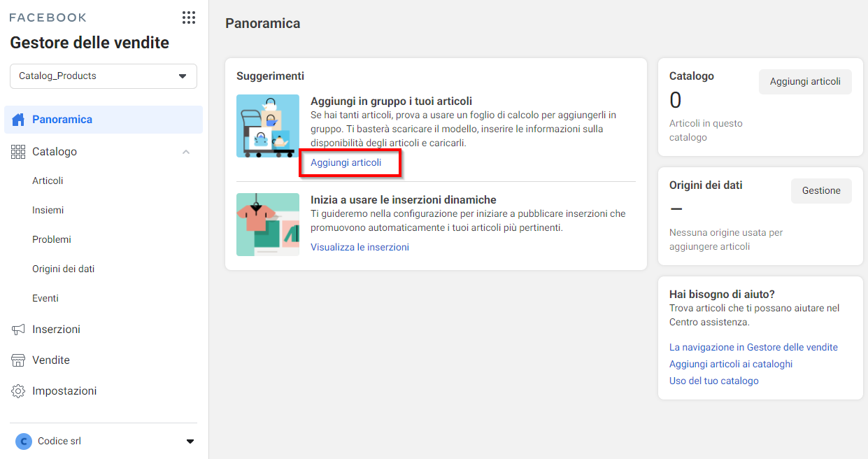Viewport: 868px width, 459px height.
Task: Click the Vendite storefront icon
Action: (18, 360)
